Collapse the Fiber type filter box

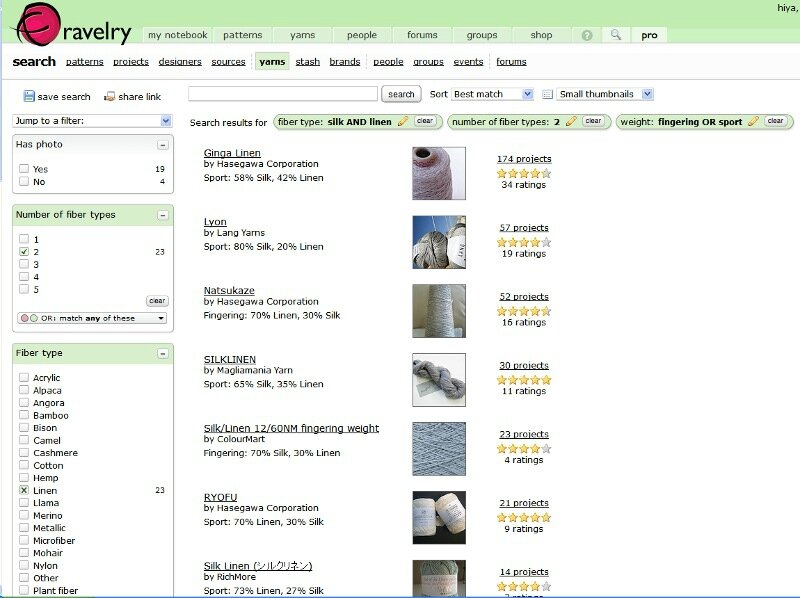click(x=163, y=354)
